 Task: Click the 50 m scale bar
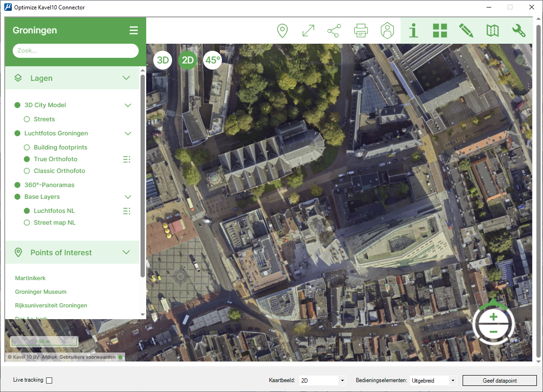click(x=44, y=341)
